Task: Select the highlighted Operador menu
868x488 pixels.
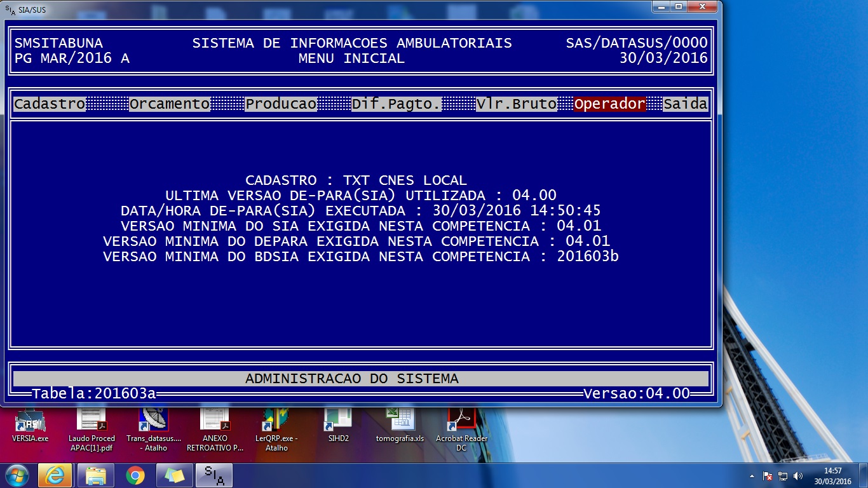Action: pyautogui.click(x=609, y=104)
